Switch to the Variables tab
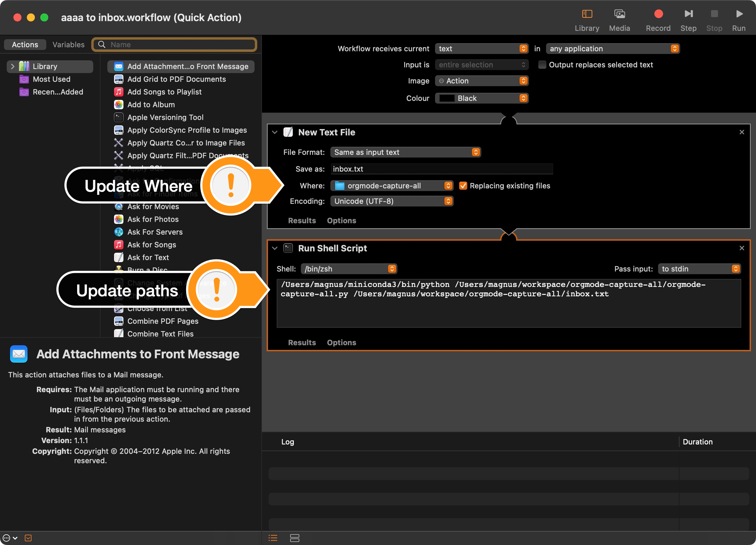The image size is (756, 545). [68, 45]
